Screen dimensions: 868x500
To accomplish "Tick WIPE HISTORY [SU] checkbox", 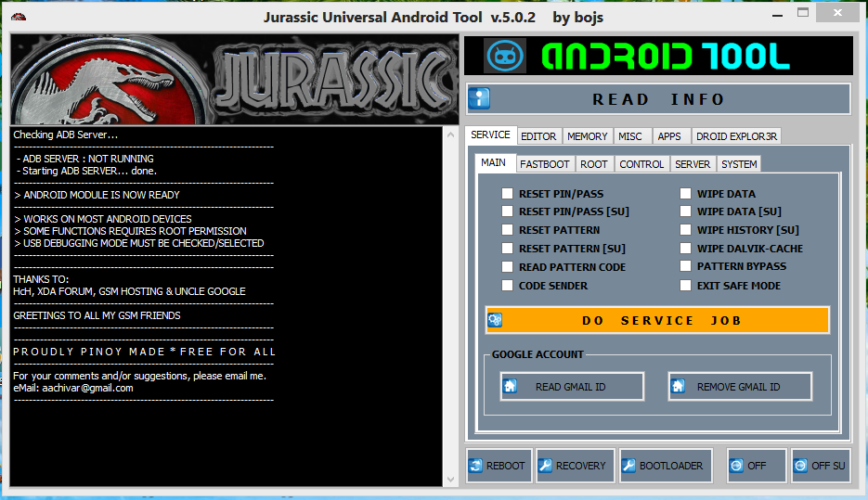I will pyautogui.click(x=685, y=229).
